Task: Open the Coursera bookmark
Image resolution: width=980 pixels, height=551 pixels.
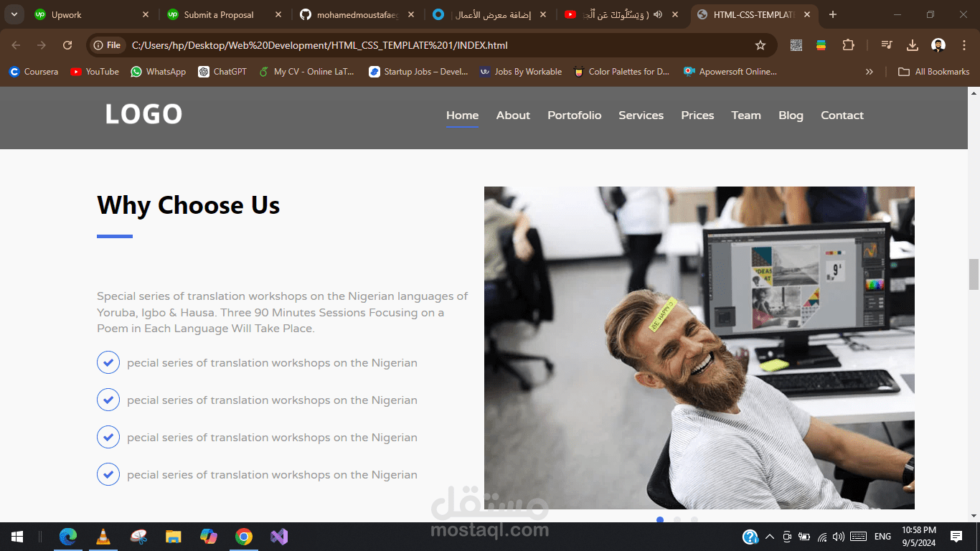Action: coord(34,72)
